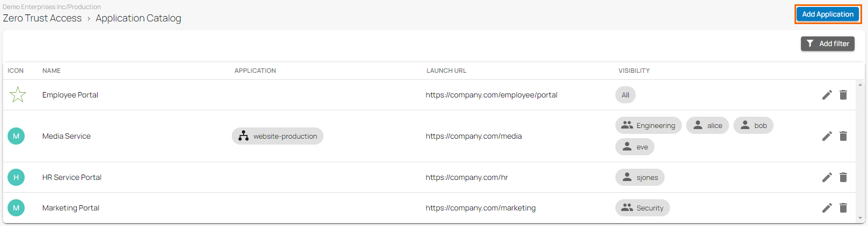Click the Engineering group visibility chip
The width and height of the screenshot is (868, 226).
click(648, 125)
